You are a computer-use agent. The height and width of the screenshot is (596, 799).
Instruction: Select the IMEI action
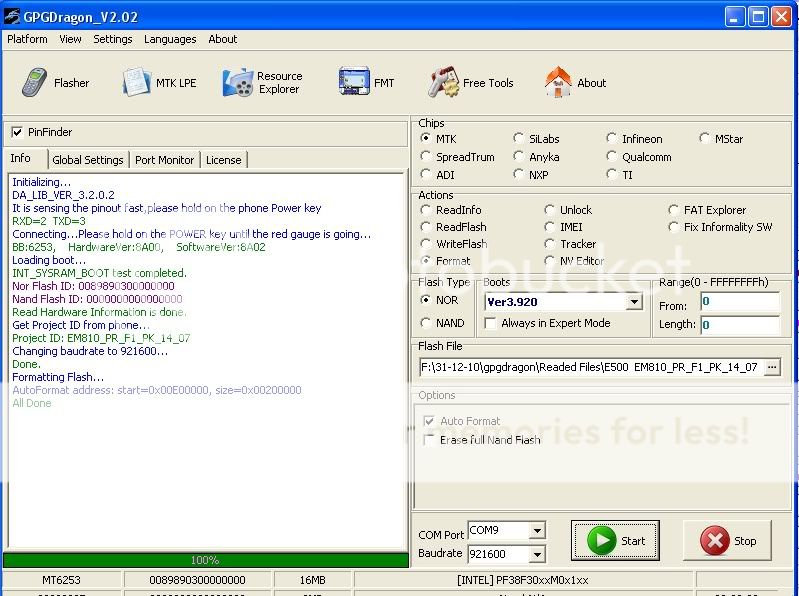coord(549,226)
